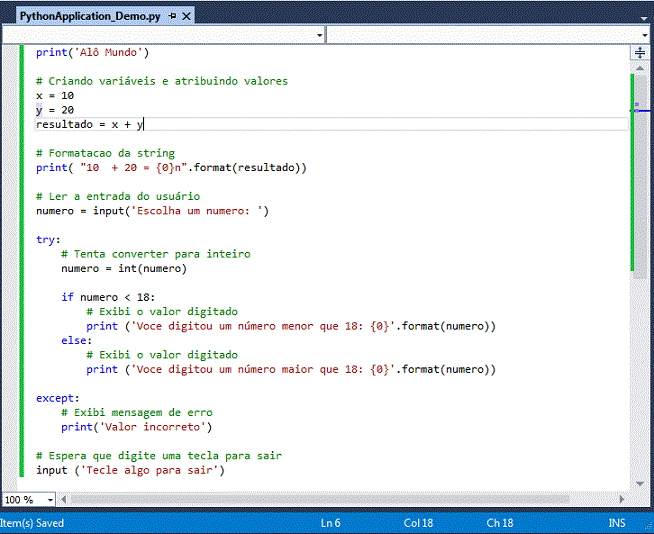
Task: Click the INS indicator in status bar
Action: click(616, 523)
